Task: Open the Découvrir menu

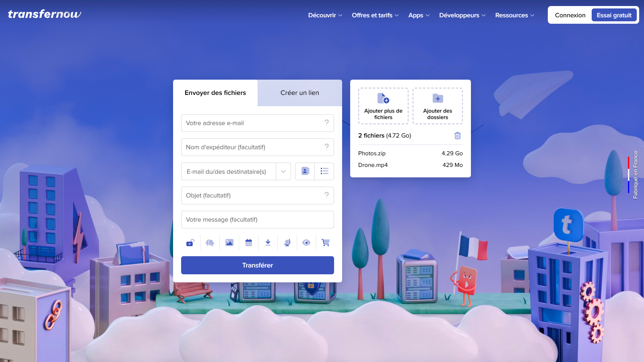Action: (325, 15)
